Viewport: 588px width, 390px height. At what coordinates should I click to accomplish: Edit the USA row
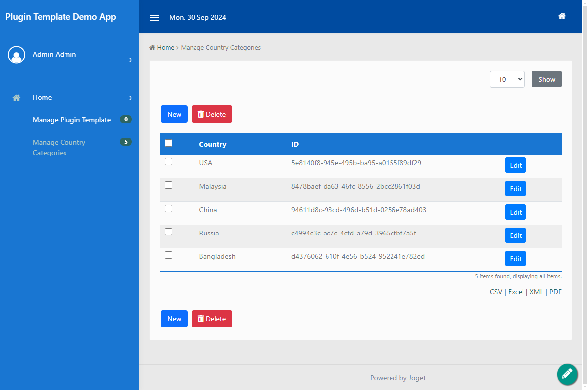(x=515, y=165)
